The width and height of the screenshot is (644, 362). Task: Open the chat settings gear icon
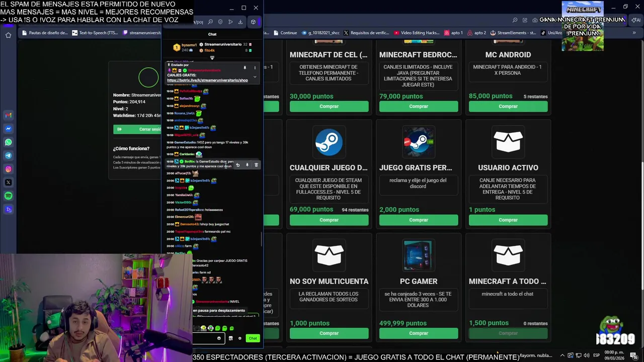(x=240, y=338)
